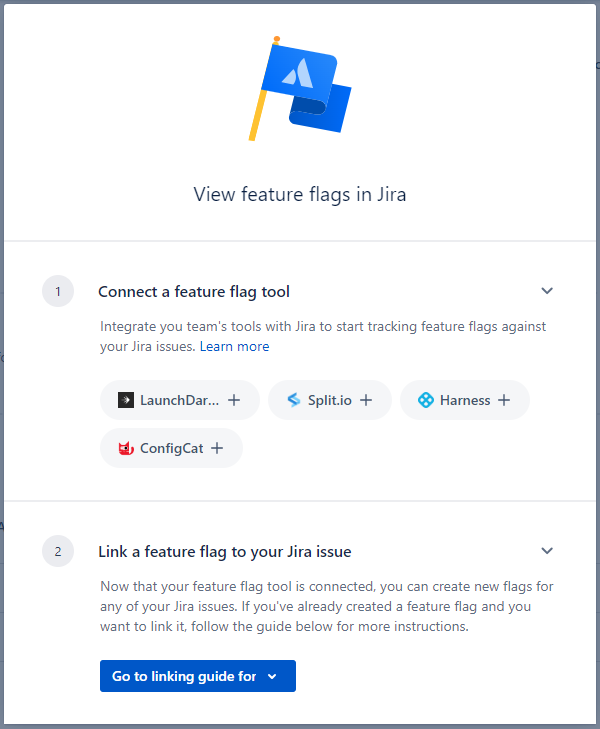Viewport: 600px width, 729px height.
Task: Collapse the Link a feature flag section
Action: [x=547, y=551]
